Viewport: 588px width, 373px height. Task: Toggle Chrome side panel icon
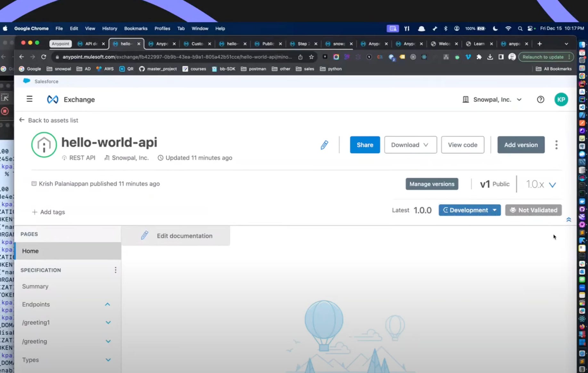pyautogui.click(x=501, y=57)
